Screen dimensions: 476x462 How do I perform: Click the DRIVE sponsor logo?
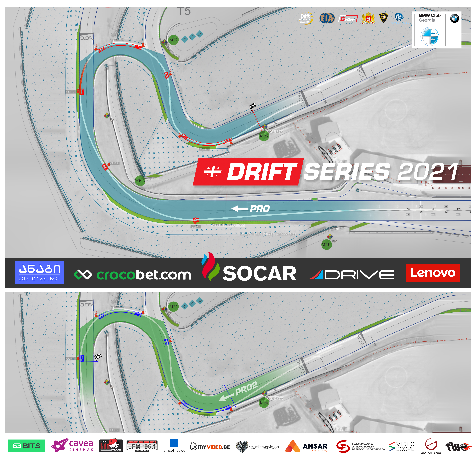coord(351,275)
